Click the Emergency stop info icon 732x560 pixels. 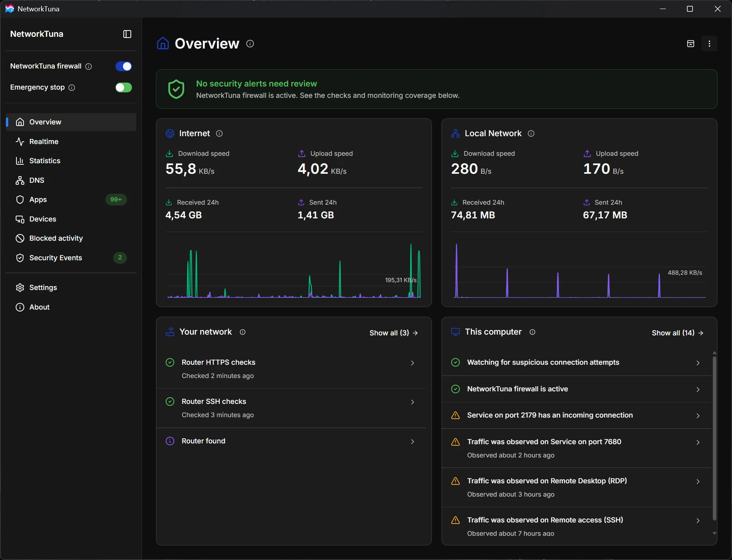tap(72, 88)
